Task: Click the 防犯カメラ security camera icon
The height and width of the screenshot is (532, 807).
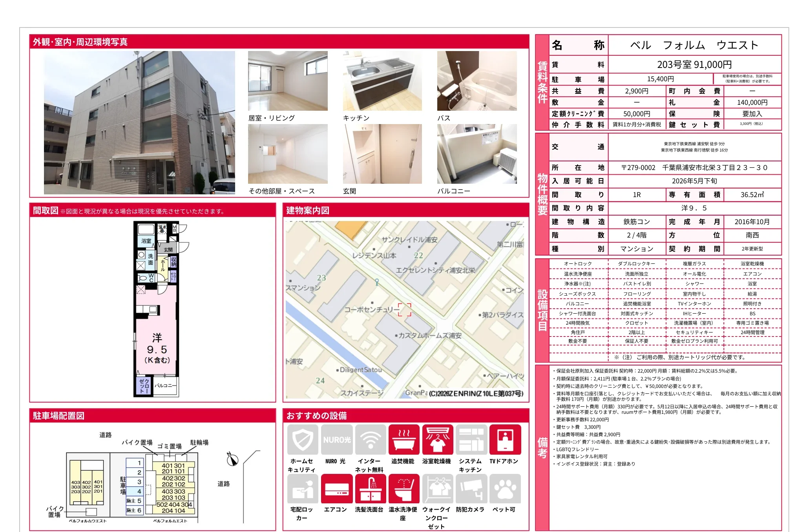Action: point(471,489)
